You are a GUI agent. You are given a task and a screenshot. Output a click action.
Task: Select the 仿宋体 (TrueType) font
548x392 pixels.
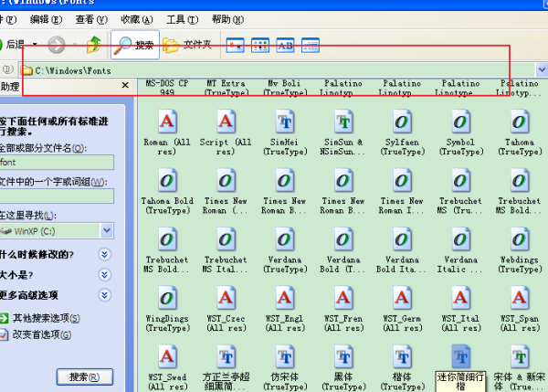click(x=285, y=368)
